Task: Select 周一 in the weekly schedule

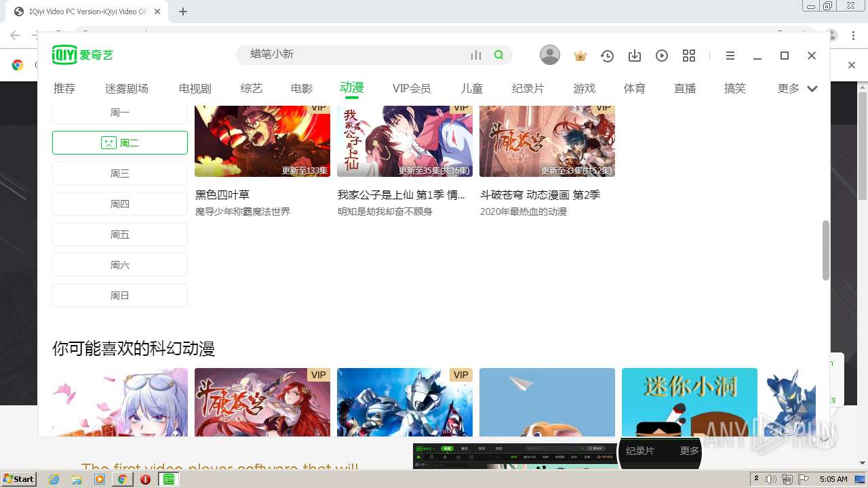Action: tap(120, 113)
